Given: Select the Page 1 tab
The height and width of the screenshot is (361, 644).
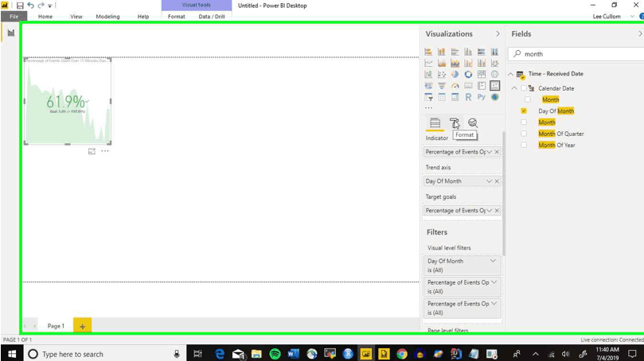Looking at the screenshot, I should point(56,326).
